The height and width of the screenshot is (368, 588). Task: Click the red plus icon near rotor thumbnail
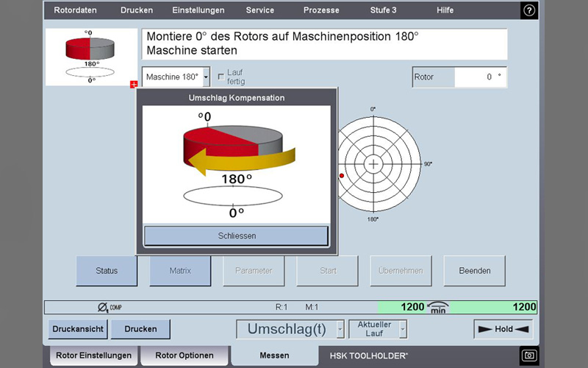[134, 85]
